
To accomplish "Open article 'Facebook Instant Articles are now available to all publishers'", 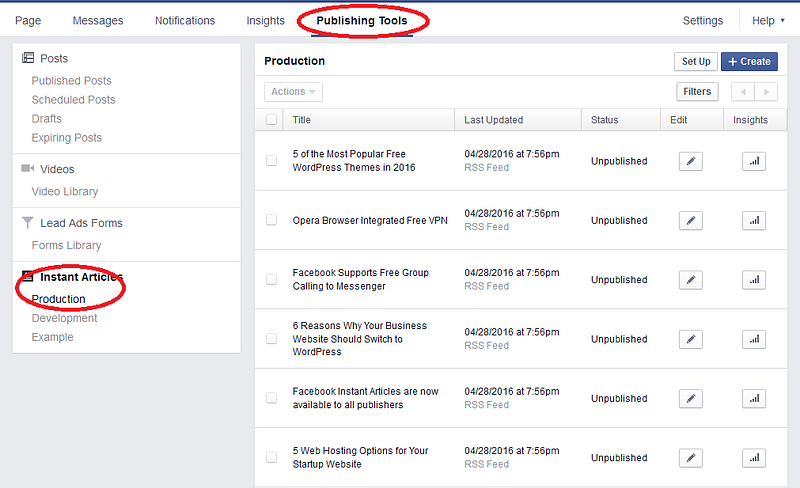I will pyautogui.click(x=365, y=398).
